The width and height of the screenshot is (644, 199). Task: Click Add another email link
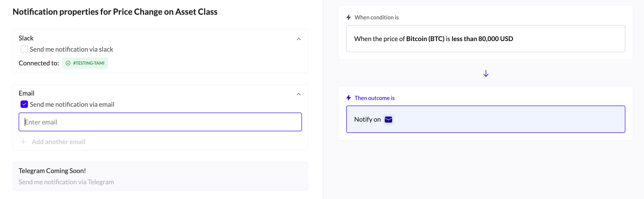(x=58, y=142)
